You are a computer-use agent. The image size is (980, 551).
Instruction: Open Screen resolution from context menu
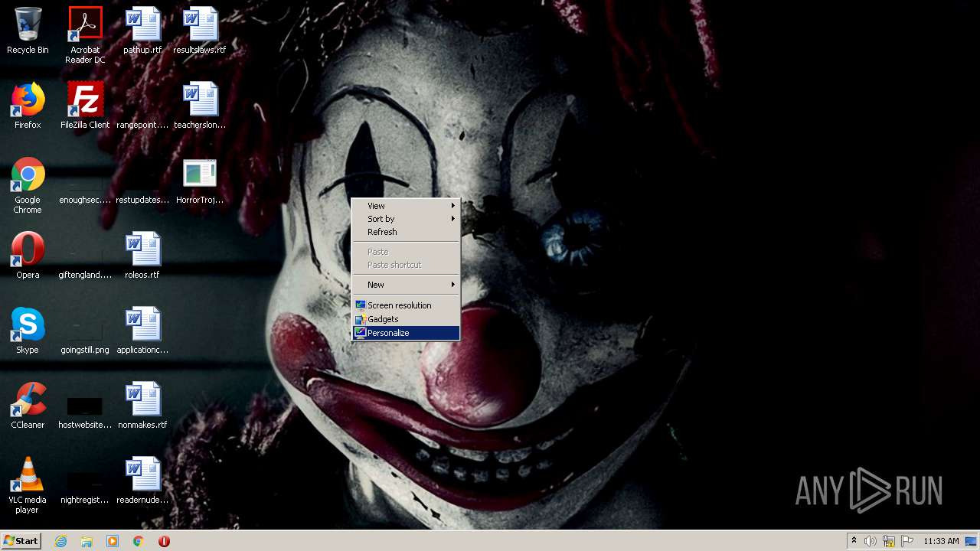406,305
